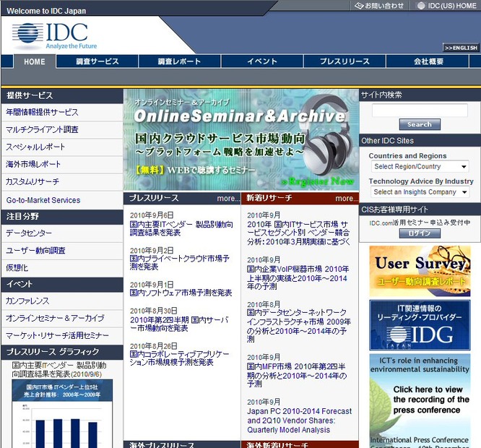The height and width of the screenshot is (448, 481).
Task: Open カスタムリサーチ in the sidebar
Action: pos(32,181)
